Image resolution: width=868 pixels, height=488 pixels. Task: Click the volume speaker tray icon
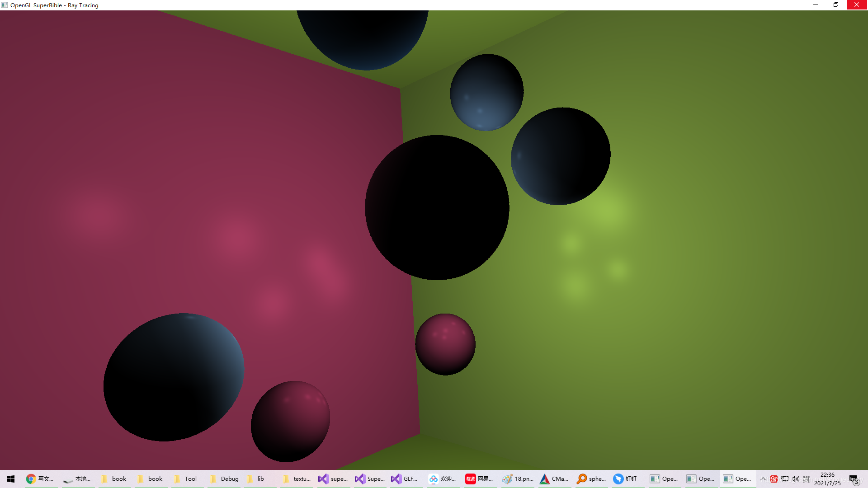click(795, 479)
